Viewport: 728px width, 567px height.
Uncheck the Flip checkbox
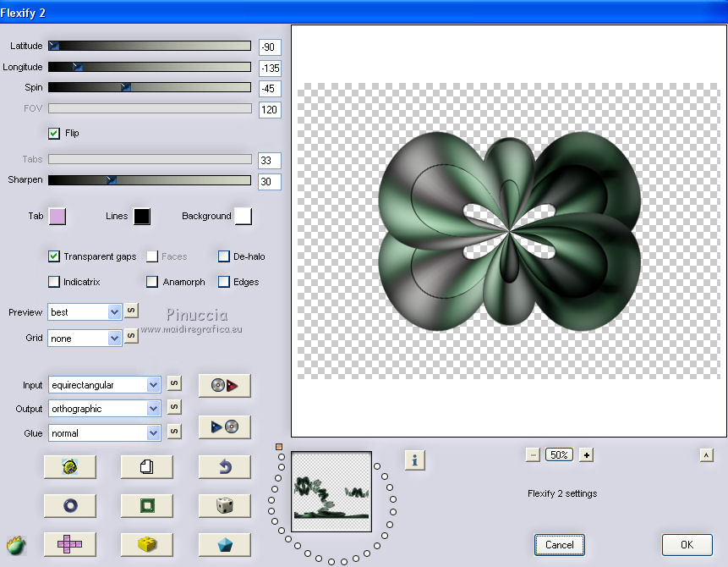(54, 133)
